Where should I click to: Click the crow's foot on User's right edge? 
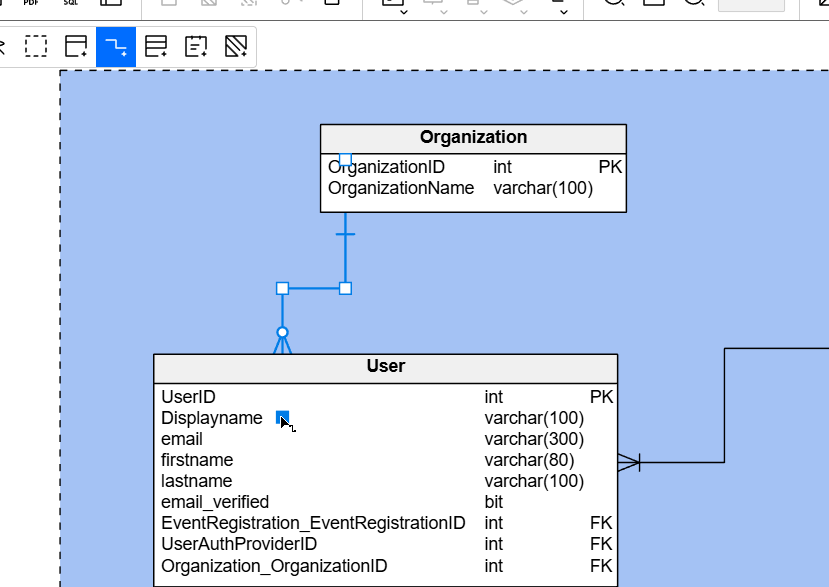click(629, 462)
